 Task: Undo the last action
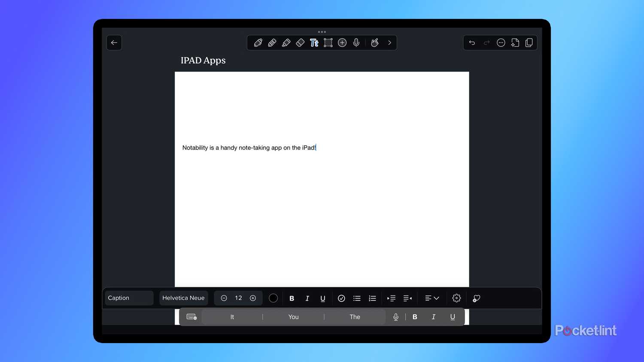click(472, 43)
